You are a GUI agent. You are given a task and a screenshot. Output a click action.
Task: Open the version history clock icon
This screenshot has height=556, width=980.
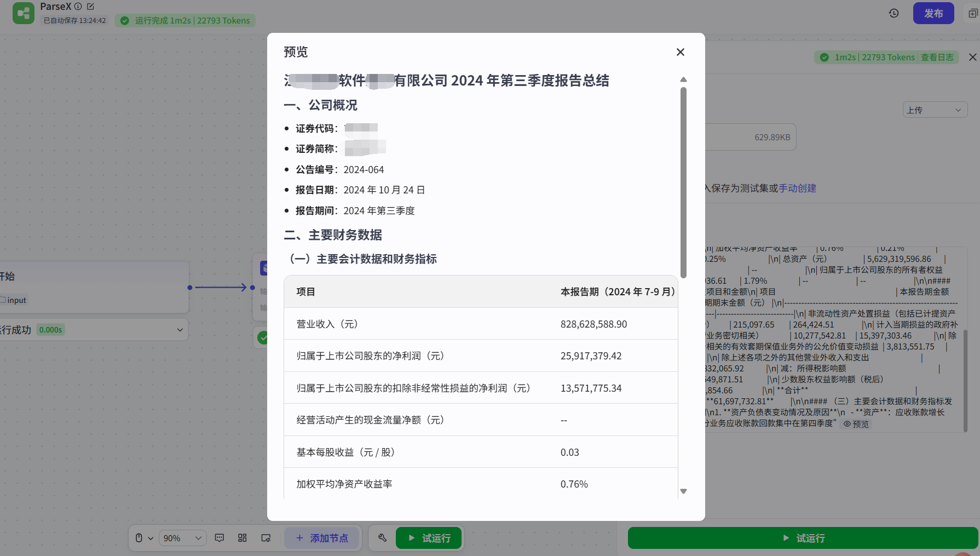coord(894,13)
